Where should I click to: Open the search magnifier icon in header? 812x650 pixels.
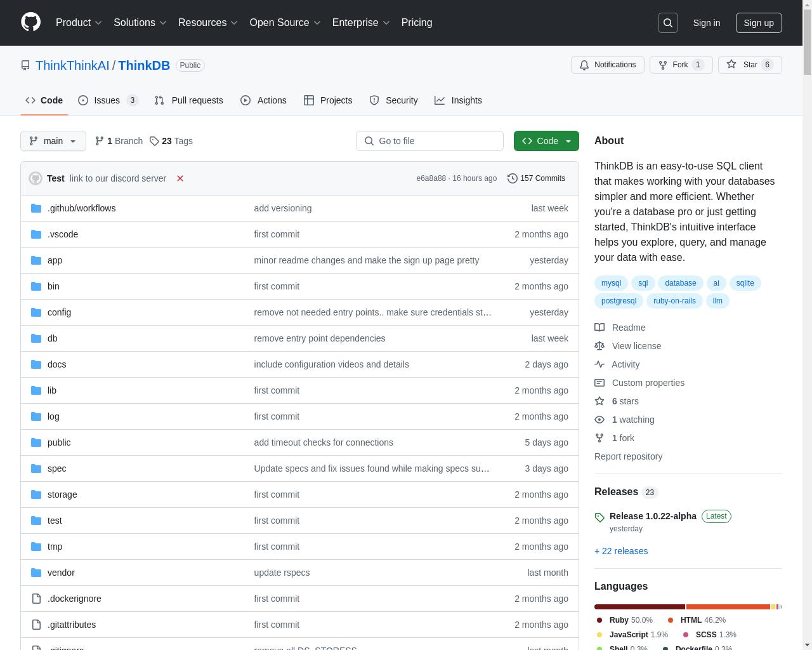[668, 23]
